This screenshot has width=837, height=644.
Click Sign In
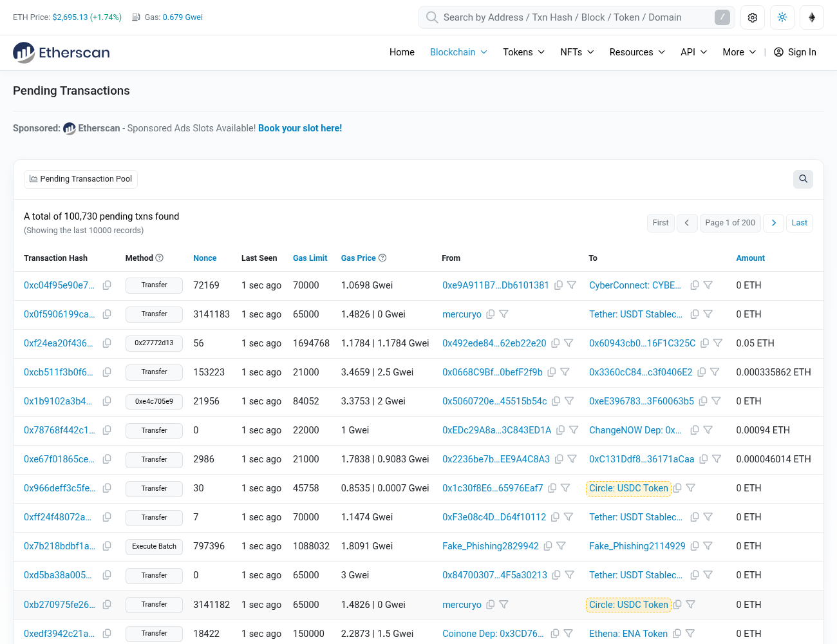pos(795,52)
